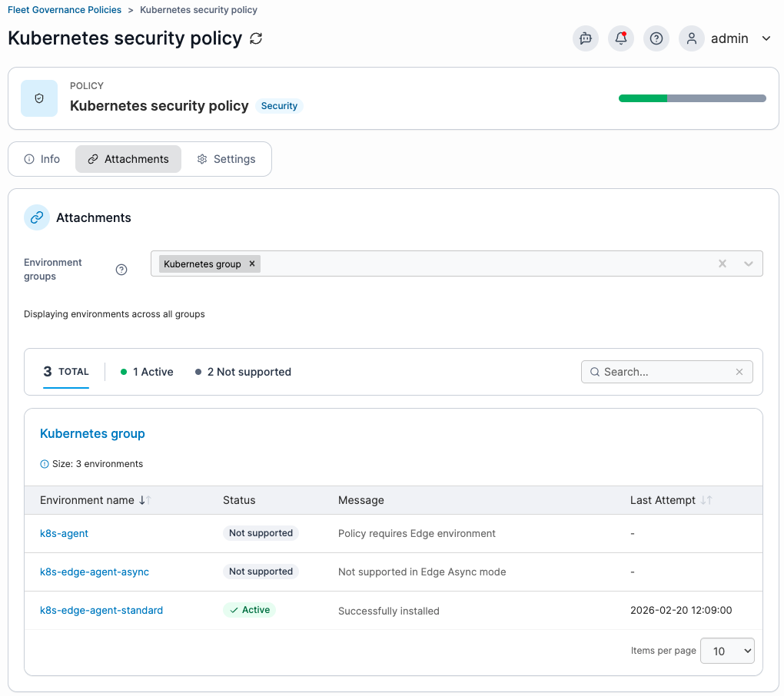The width and height of the screenshot is (784, 696).
Task: Click the Search input field
Action: [x=661, y=372]
